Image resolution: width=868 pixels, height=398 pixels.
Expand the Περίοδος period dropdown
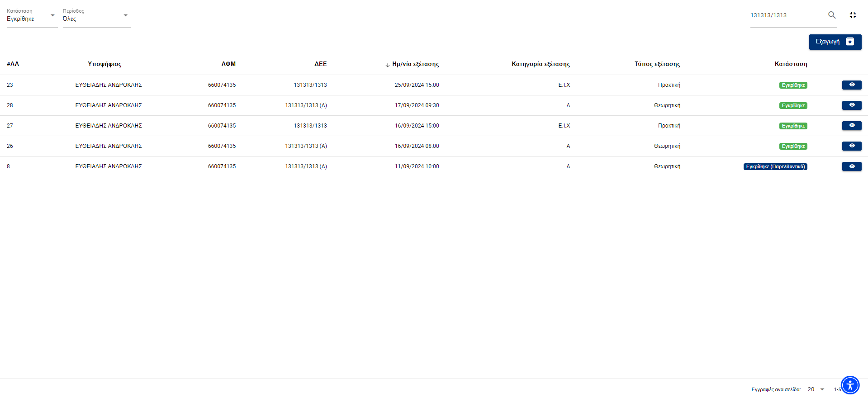coord(96,19)
